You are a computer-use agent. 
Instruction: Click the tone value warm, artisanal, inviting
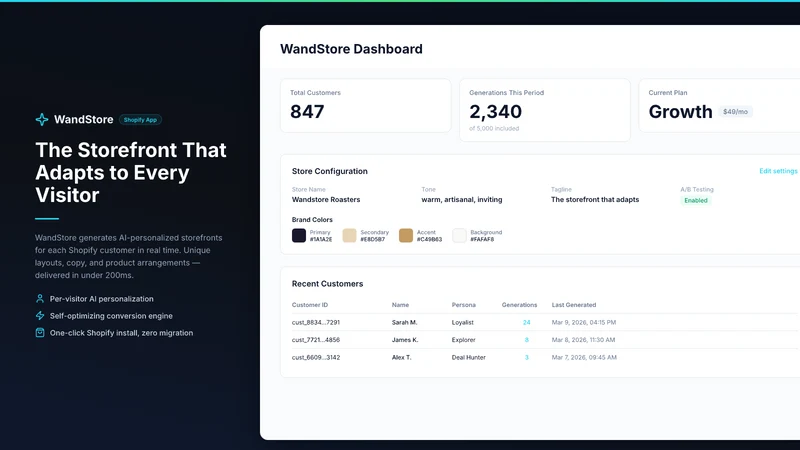462,199
